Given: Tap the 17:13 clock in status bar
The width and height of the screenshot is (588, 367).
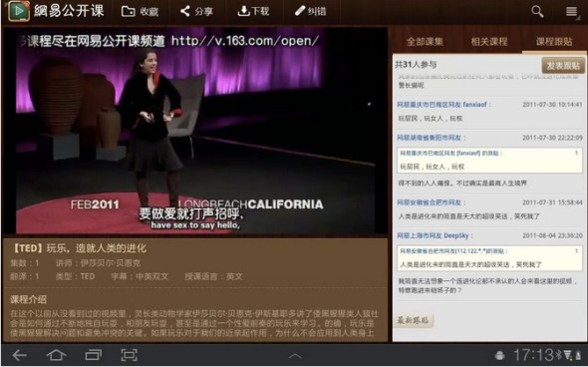Looking at the screenshot, I should click(x=533, y=355).
